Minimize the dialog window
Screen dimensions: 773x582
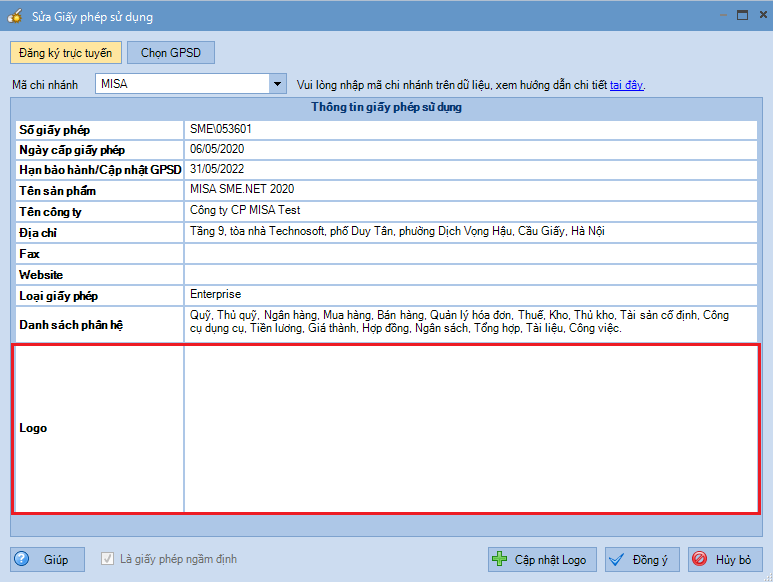(723, 15)
